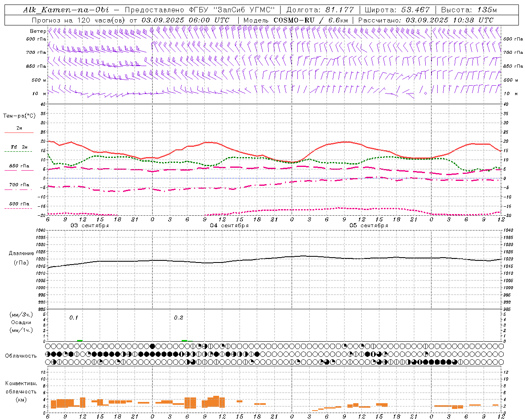Click the 05 сентября date label
This screenshot has width=525, height=420.
[x=369, y=226]
